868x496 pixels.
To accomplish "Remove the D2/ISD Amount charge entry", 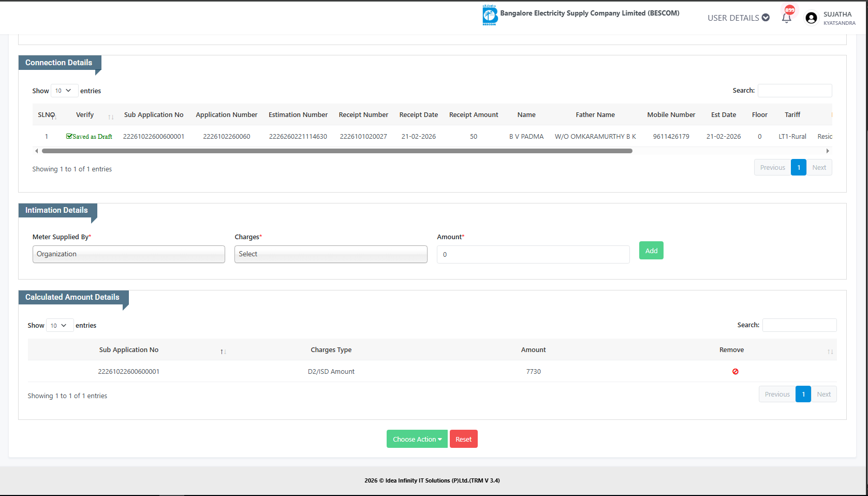I will (735, 372).
